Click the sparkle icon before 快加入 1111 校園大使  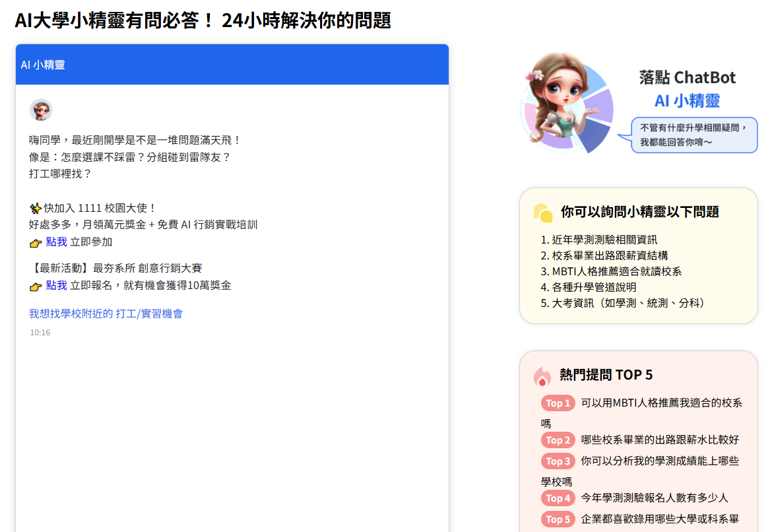[35, 207]
